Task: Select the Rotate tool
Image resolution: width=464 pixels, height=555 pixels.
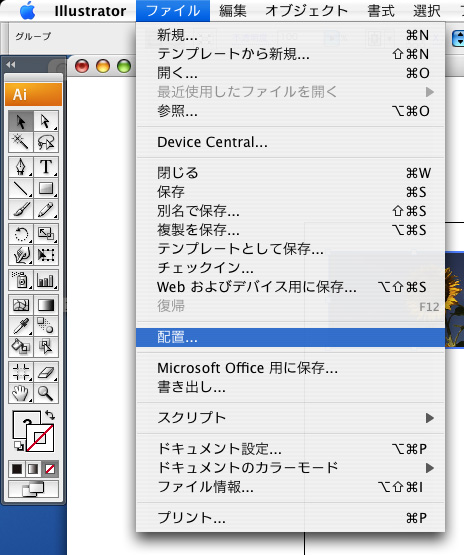Action: [x=21, y=234]
